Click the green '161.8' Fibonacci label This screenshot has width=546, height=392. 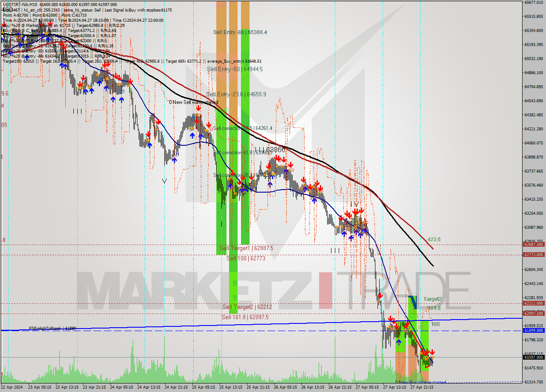tap(434, 308)
